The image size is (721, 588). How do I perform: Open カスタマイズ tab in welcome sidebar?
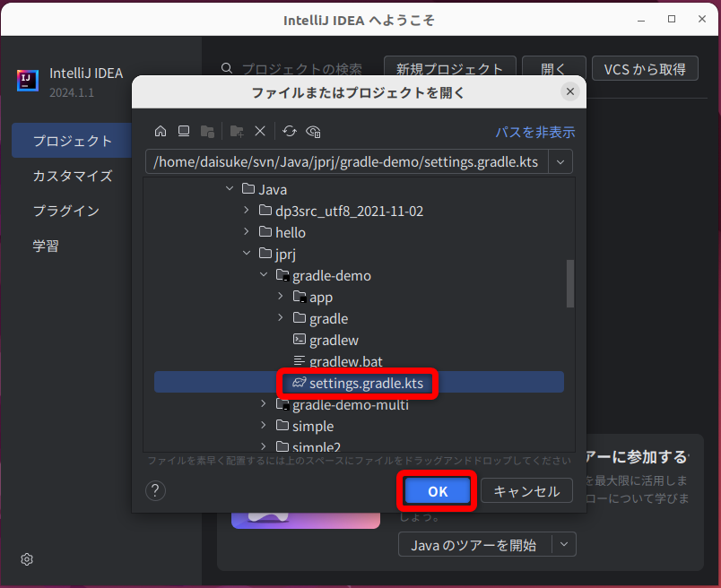73,176
